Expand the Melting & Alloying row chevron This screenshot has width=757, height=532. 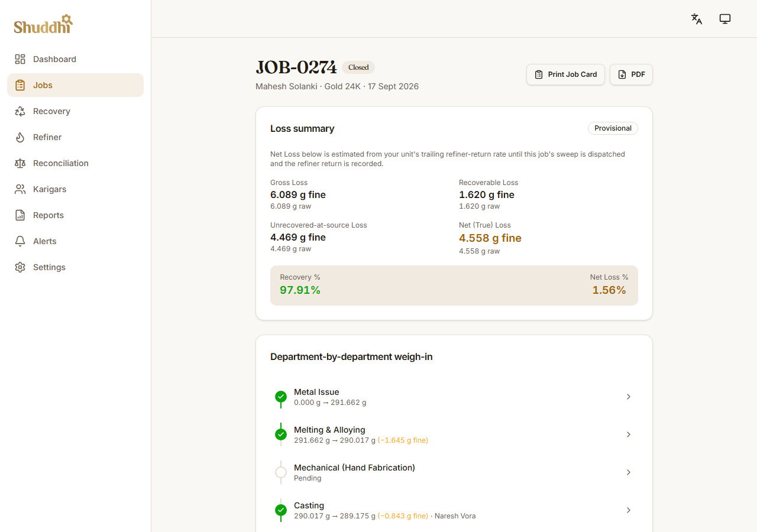(629, 434)
